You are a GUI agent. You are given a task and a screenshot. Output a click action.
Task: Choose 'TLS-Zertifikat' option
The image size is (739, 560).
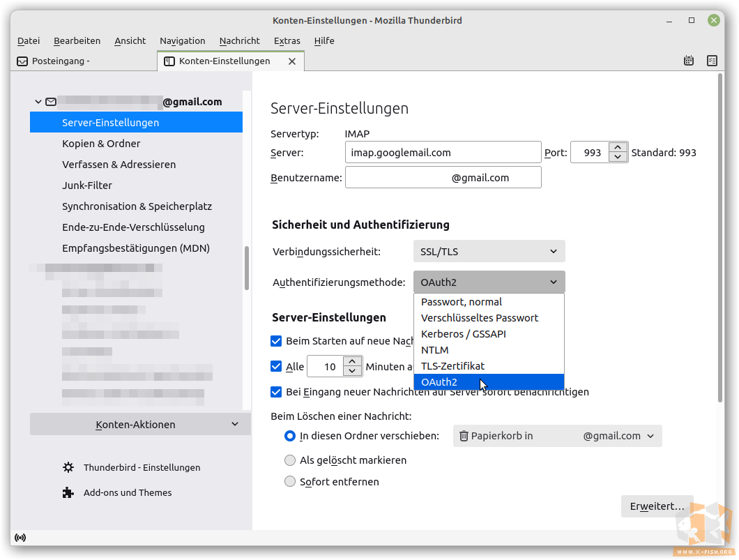[489, 366]
